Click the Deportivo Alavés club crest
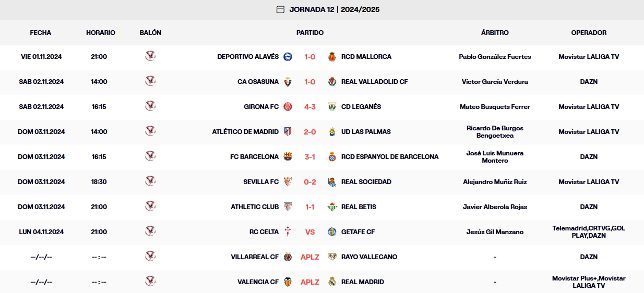This screenshot has height=293, width=644. 288,57
